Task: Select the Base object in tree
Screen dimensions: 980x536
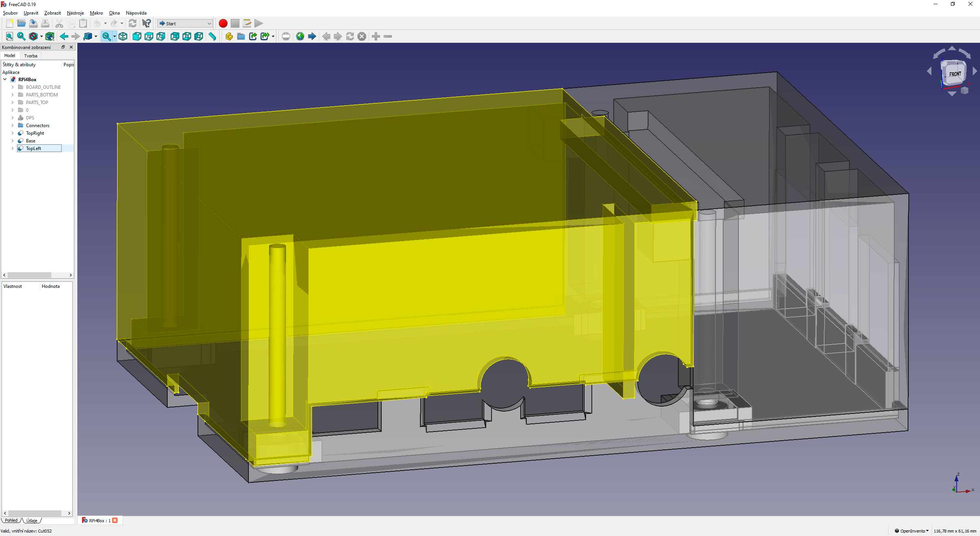Action: pos(31,141)
